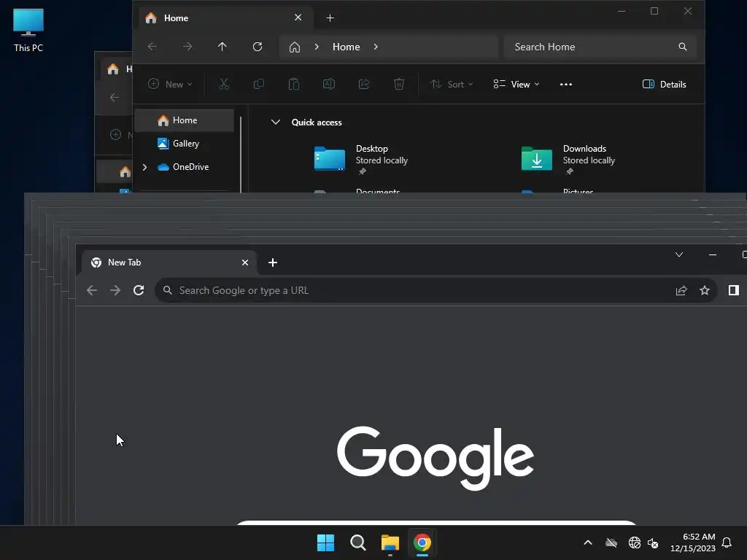
Task: Close the Home tab in File Explorer
Action: tap(298, 17)
